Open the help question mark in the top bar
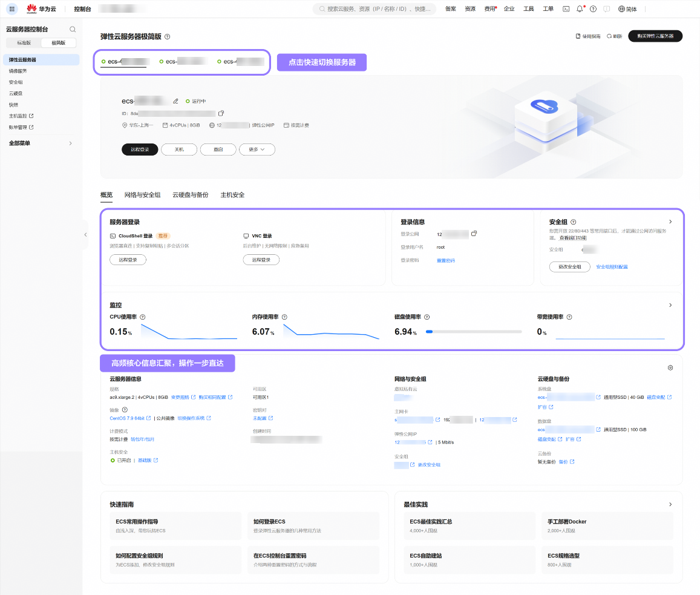Image resolution: width=700 pixels, height=595 pixels. (593, 9)
